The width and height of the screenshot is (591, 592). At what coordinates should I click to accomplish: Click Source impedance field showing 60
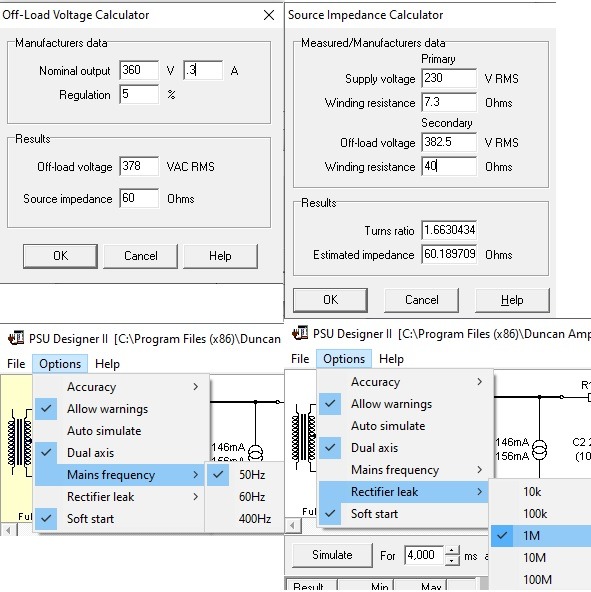click(139, 198)
